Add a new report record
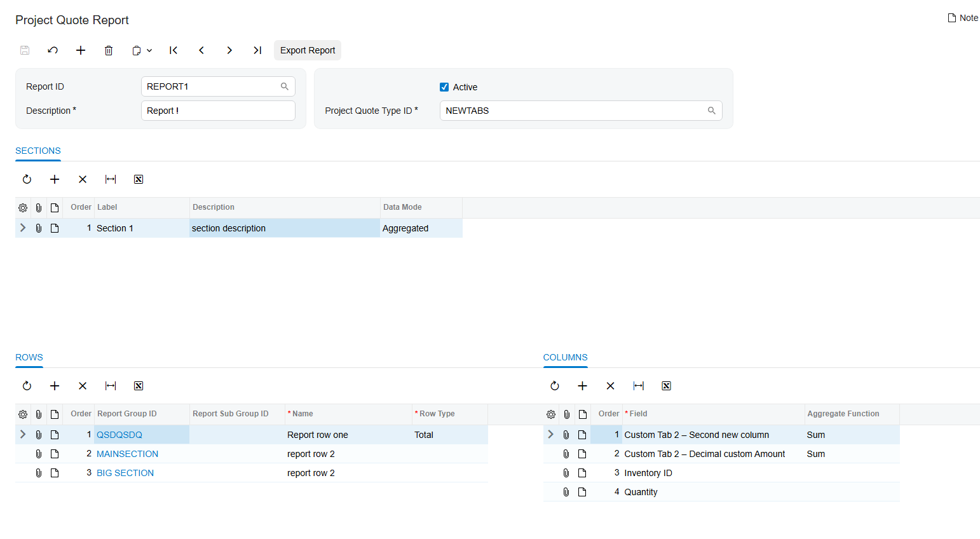Screen dimensions: 980x539 [81, 50]
